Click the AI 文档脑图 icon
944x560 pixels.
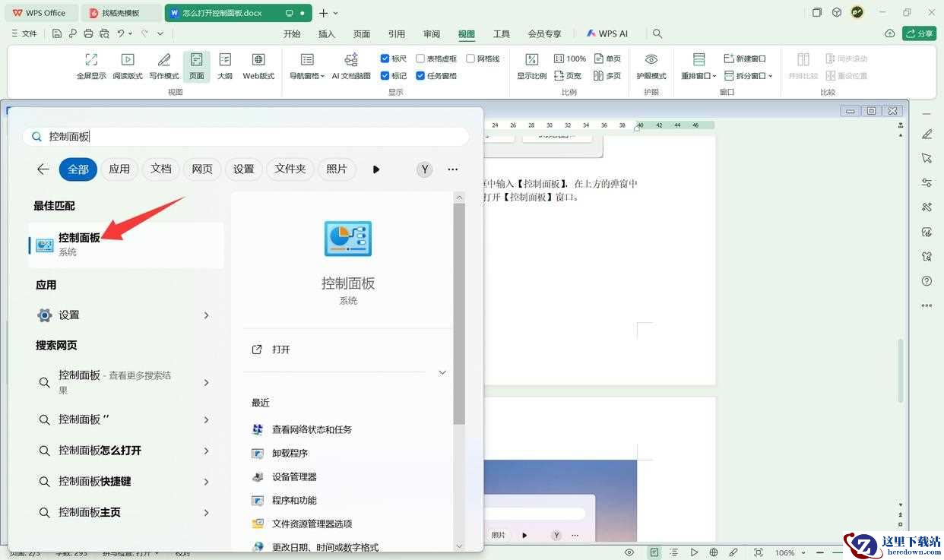pyautogui.click(x=351, y=65)
